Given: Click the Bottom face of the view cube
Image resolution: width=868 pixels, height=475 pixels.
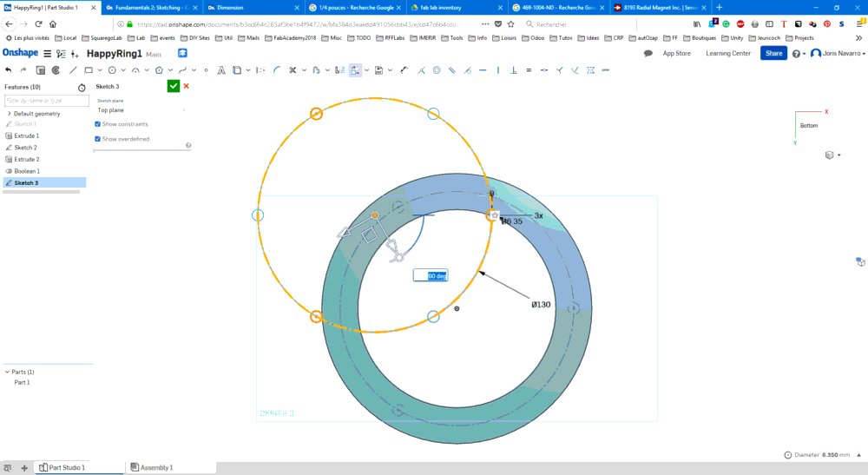Looking at the screenshot, I should [x=809, y=126].
